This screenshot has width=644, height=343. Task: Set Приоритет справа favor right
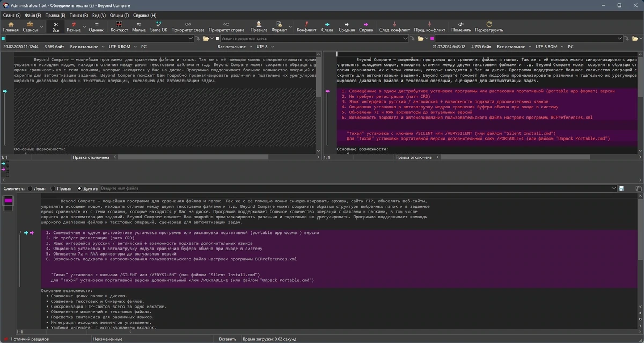226,27
